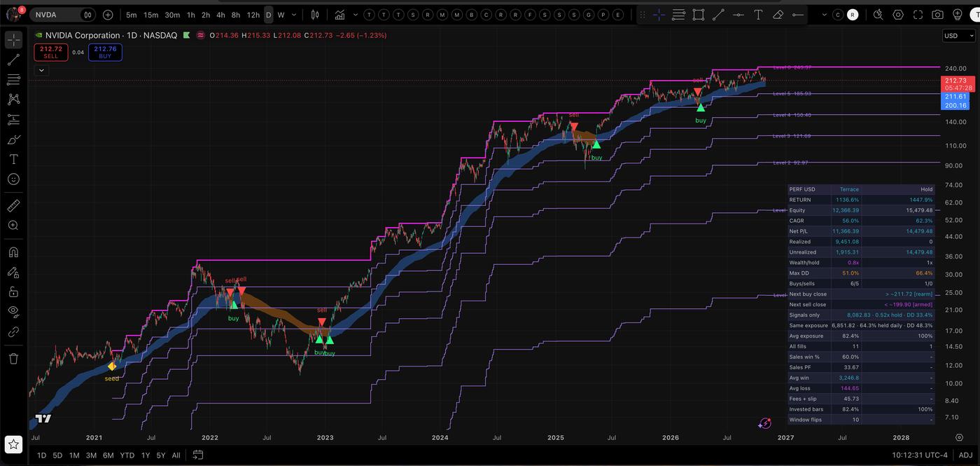Select the ruler measure tool
Image resolution: width=980 pixels, height=466 pixels.
pyautogui.click(x=13, y=205)
